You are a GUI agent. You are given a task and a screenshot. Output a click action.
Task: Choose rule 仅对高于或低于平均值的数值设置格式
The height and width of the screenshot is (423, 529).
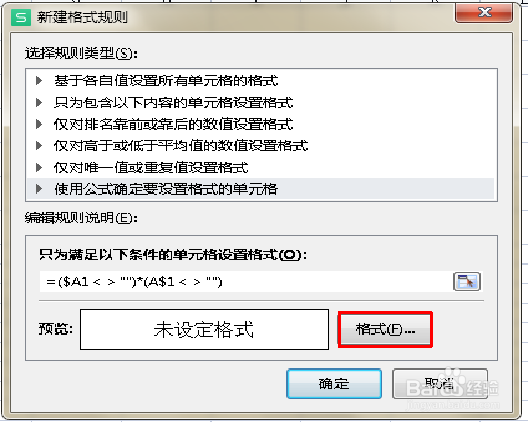[260, 145]
